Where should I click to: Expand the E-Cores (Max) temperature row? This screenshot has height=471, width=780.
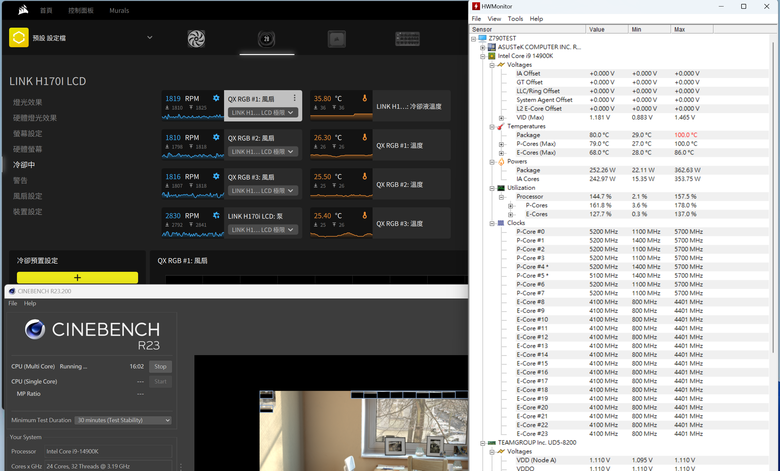tap(501, 153)
